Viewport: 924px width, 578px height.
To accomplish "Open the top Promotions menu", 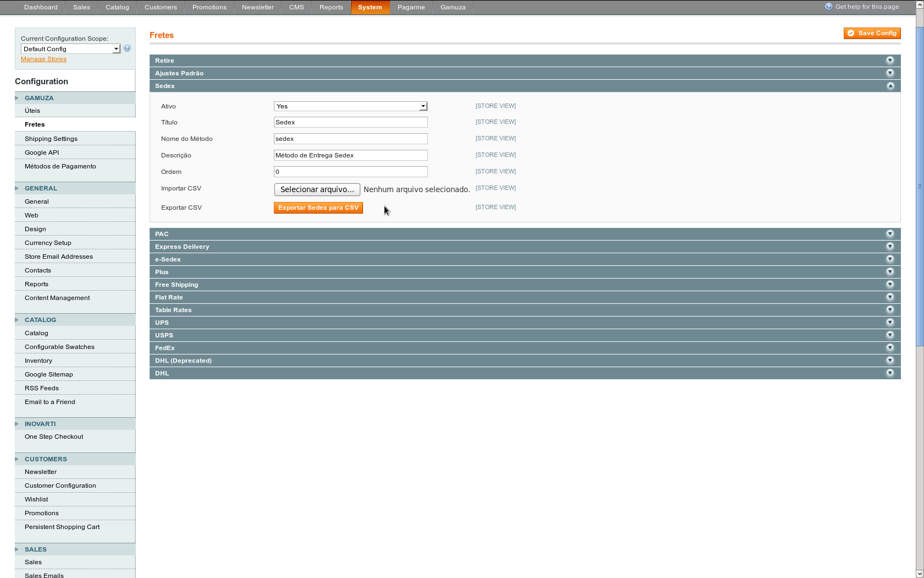I will pyautogui.click(x=210, y=7).
